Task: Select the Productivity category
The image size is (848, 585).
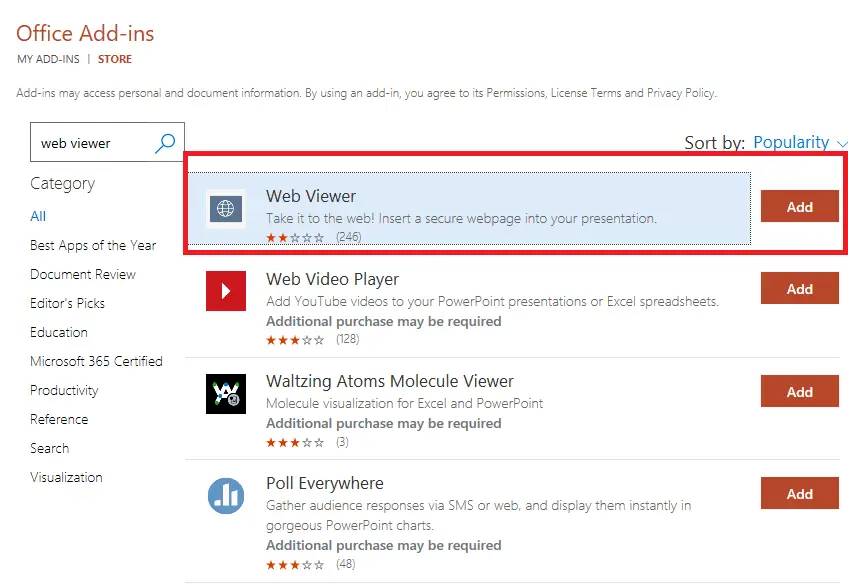Action: click(x=64, y=390)
